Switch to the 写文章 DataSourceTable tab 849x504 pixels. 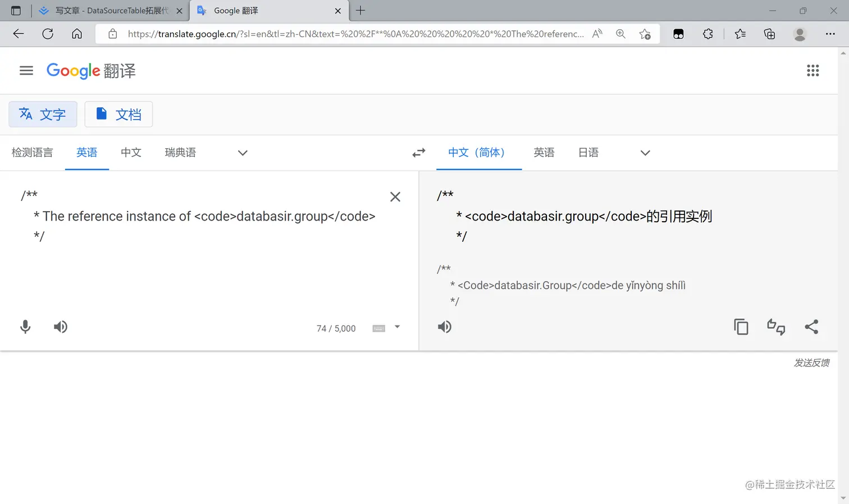111,11
